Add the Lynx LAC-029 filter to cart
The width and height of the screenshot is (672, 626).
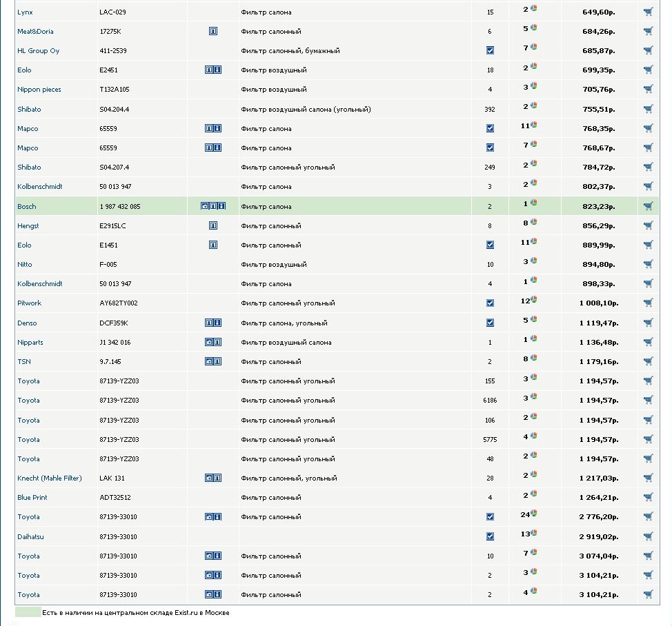[x=648, y=12]
